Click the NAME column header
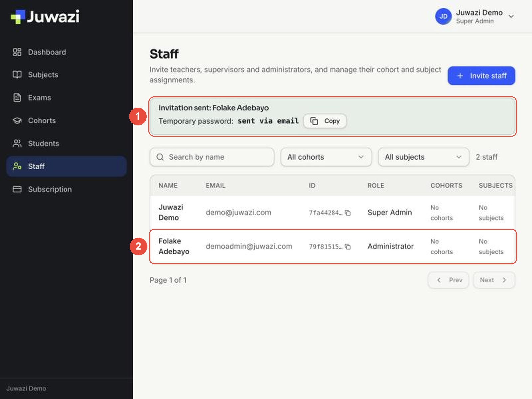 (168, 185)
